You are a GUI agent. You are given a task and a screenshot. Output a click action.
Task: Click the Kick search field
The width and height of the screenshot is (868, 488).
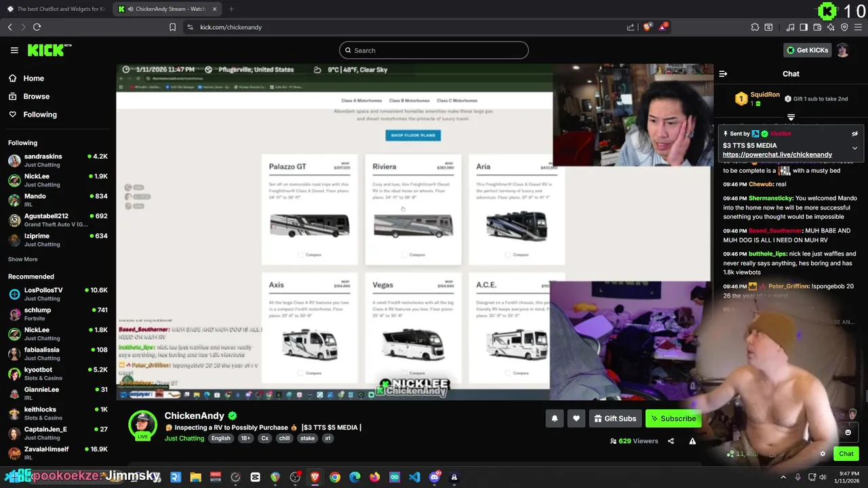click(434, 50)
